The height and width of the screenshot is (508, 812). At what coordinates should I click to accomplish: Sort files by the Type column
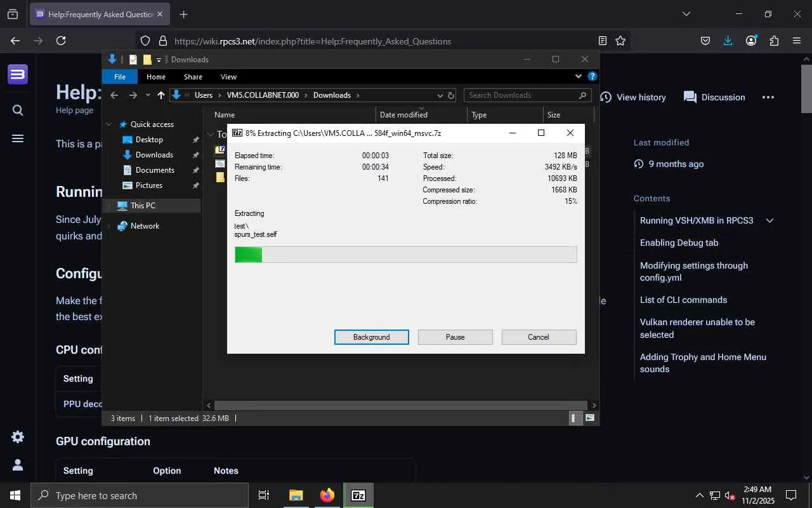tap(506, 115)
